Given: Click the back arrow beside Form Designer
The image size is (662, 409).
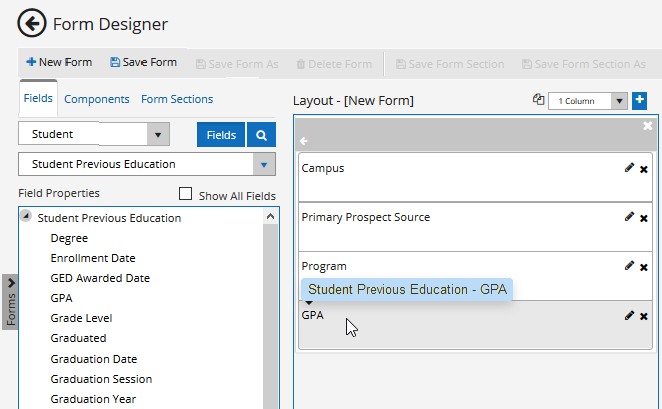Looking at the screenshot, I should tap(32, 23).
